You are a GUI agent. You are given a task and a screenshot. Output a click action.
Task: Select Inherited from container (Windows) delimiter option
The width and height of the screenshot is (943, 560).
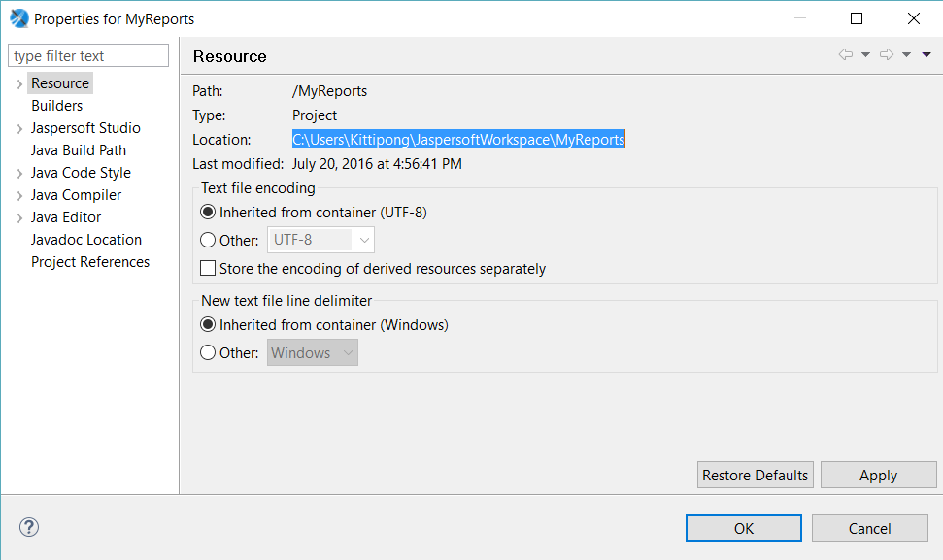click(x=207, y=324)
